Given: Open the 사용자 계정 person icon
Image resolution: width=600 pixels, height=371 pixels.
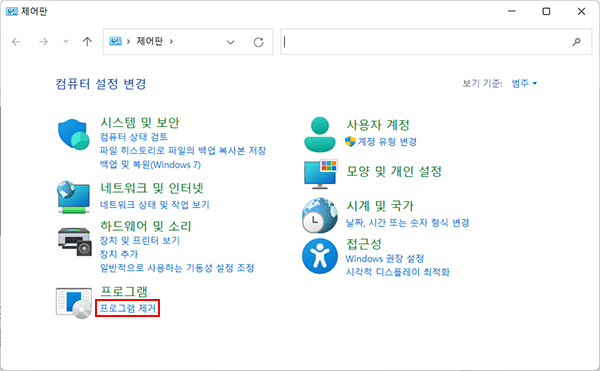Looking at the screenshot, I should tap(320, 134).
